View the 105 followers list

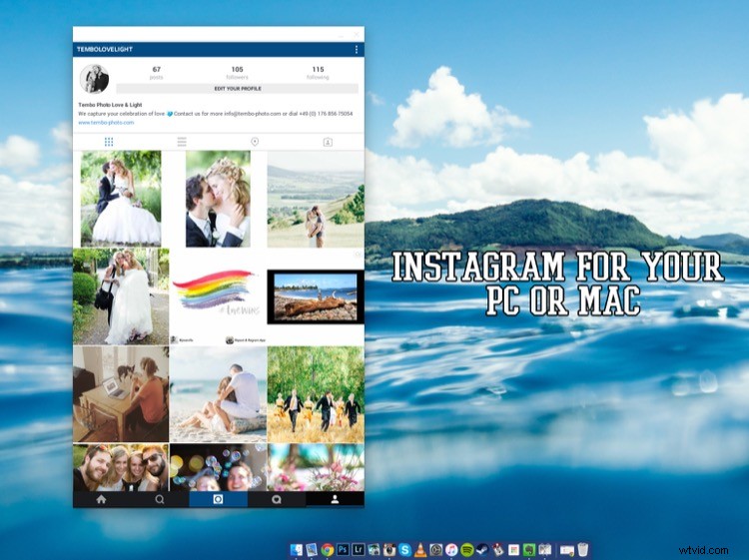[x=238, y=73]
